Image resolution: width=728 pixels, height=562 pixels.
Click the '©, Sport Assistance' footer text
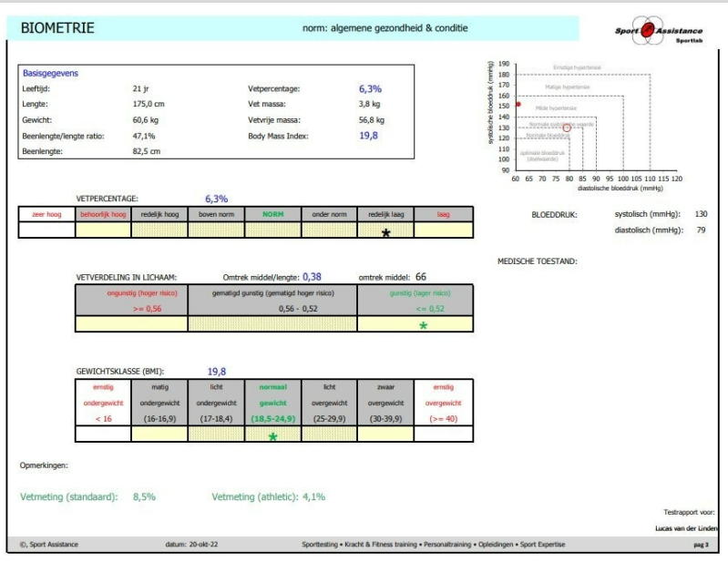coord(49,545)
